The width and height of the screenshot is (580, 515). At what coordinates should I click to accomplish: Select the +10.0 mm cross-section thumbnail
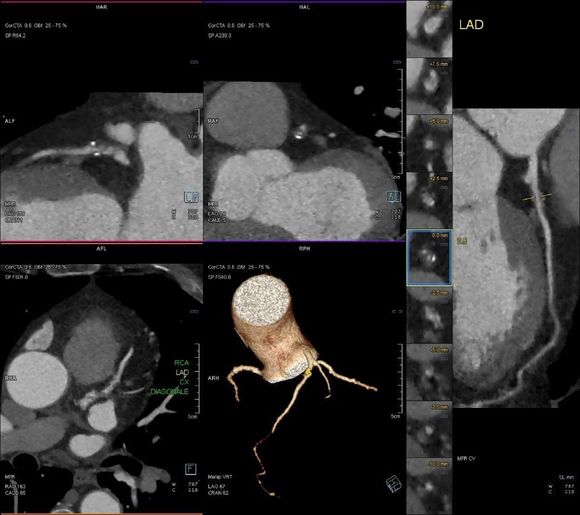pyautogui.click(x=429, y=29)
